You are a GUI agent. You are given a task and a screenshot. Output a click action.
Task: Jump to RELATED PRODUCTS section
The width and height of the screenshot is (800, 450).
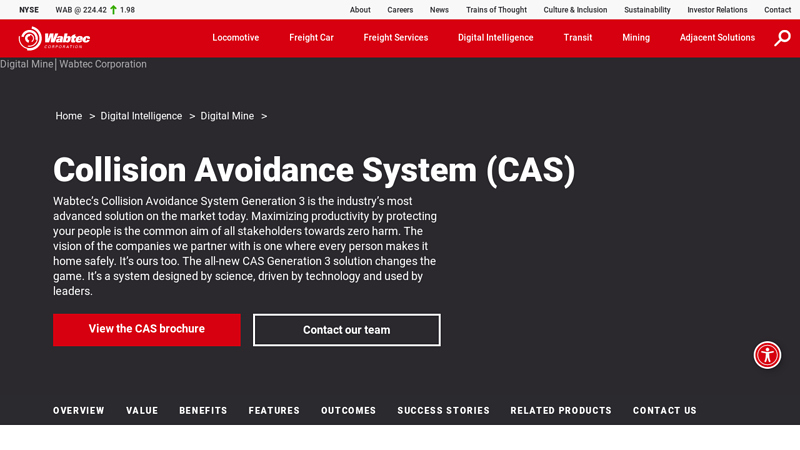click(561, 411)
